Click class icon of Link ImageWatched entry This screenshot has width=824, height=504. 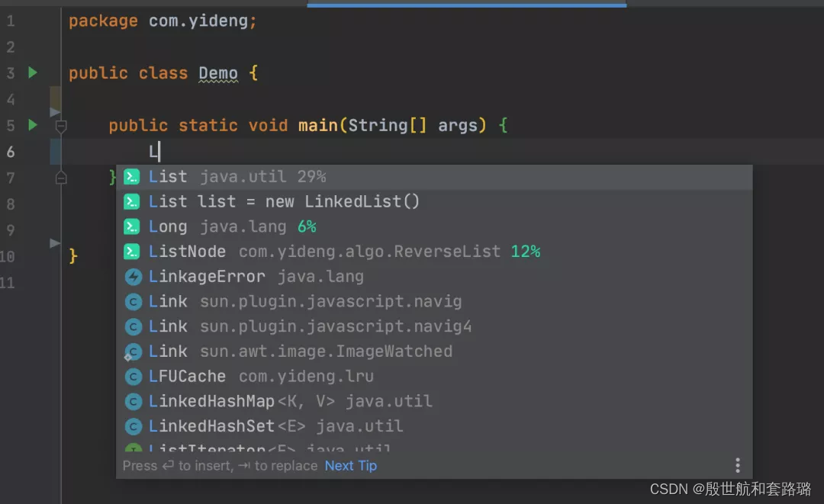point(133,352)
